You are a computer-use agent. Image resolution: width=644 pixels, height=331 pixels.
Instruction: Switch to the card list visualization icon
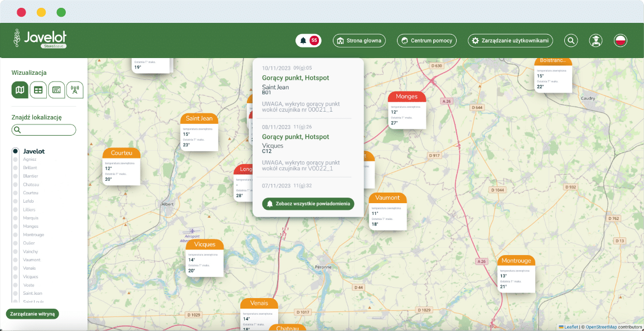pyautogui.click(x=56, y=89)
